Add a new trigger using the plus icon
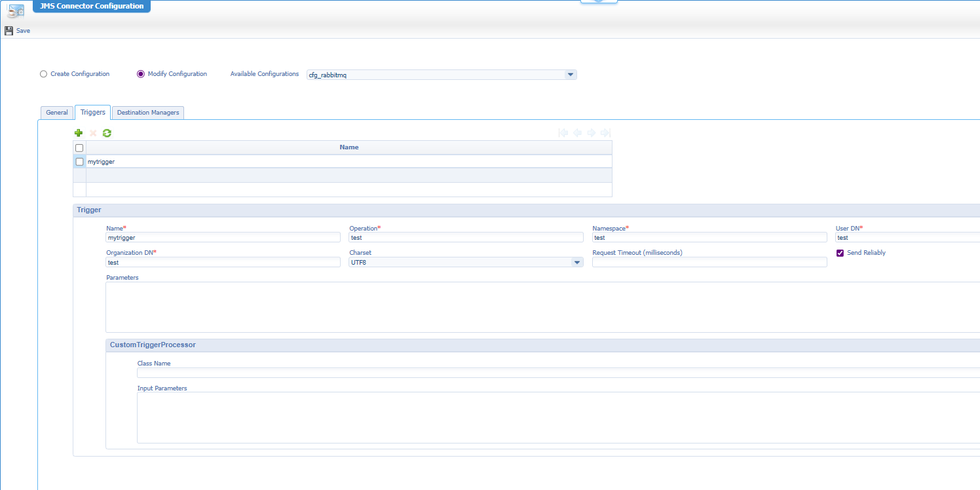The width and height of the screenshot is (980, 490). tap(79, 133)
